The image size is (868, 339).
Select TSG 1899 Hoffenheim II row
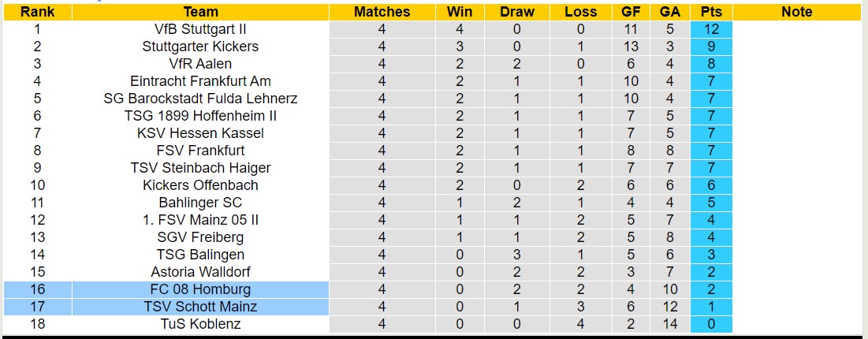(200, 116)
